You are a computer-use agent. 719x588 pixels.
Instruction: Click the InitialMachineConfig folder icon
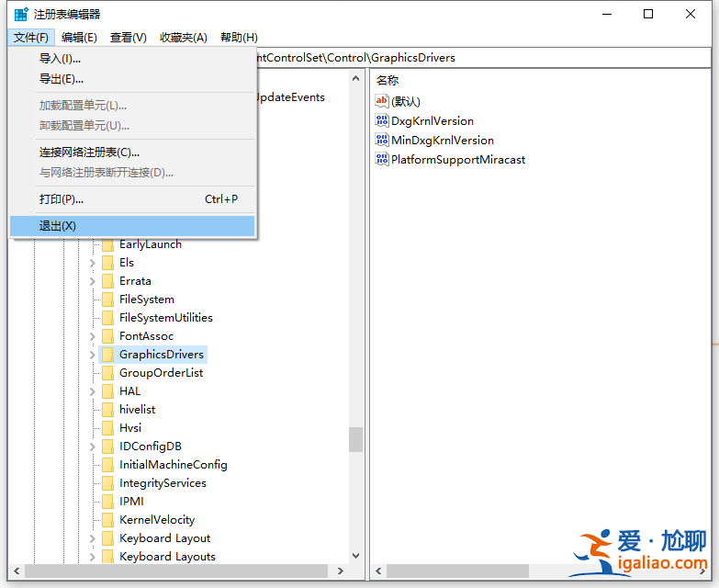[107, 465]
